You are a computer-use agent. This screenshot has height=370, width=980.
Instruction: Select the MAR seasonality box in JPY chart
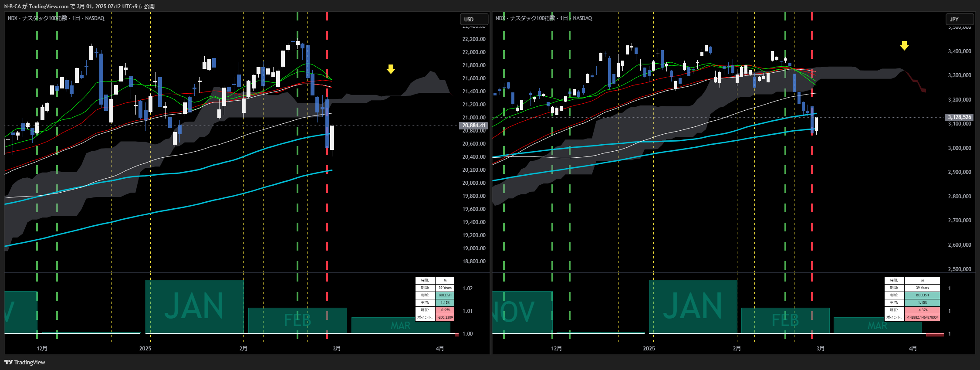coord(878,325)
